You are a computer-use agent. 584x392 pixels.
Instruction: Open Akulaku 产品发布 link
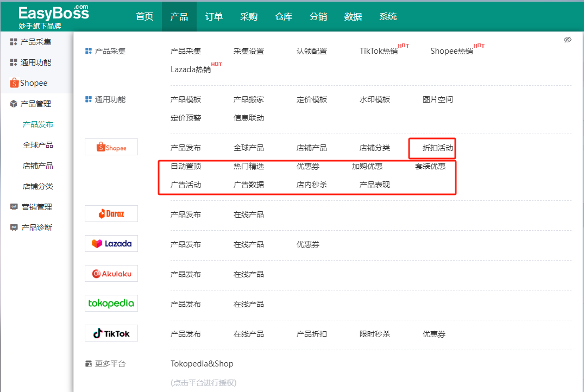tap(186, 274)
